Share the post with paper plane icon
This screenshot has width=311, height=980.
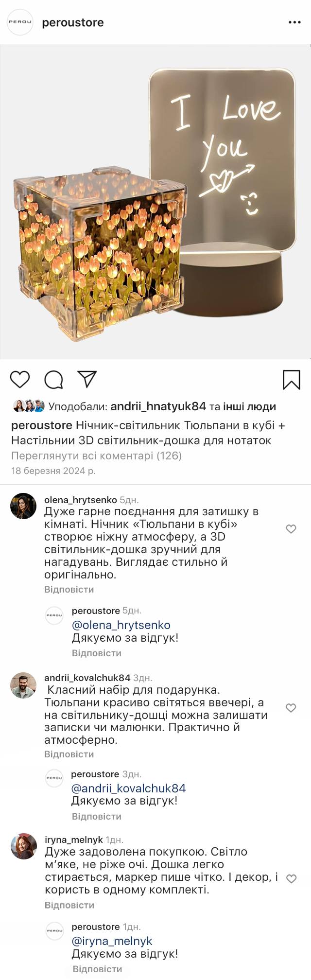87,379
